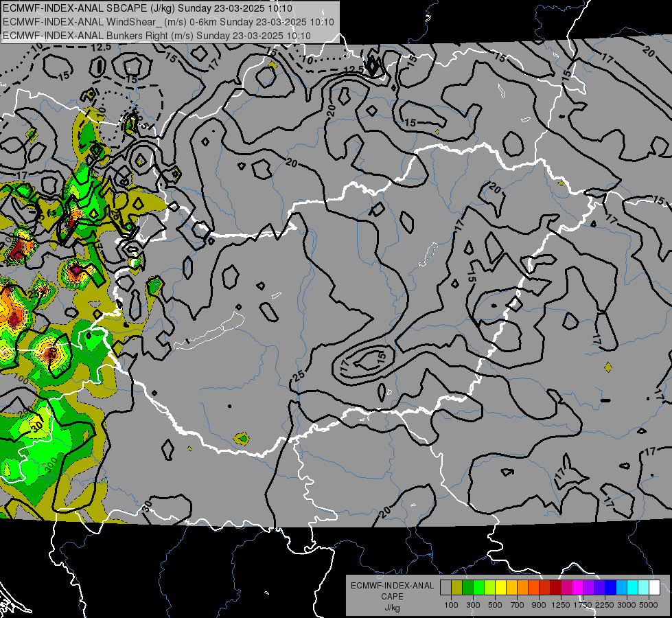672x618 pixels.
Task: Click the sky blue legend swatch
Action: point(621,588)
